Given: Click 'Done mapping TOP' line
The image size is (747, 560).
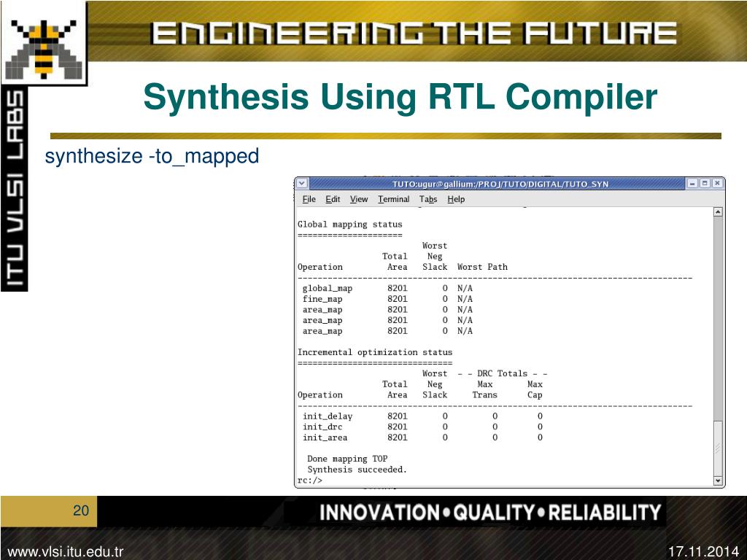Looking at the screenshot, I should click(347, 459).
